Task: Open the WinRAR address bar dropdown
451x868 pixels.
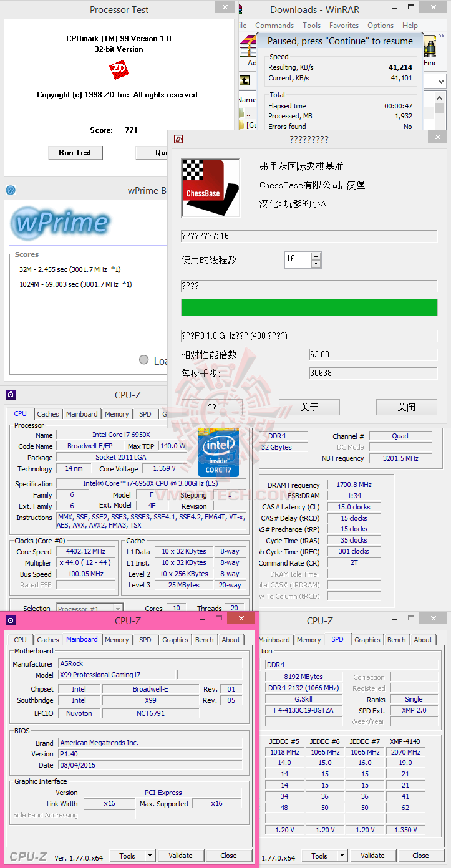Action: click(442, 82)
